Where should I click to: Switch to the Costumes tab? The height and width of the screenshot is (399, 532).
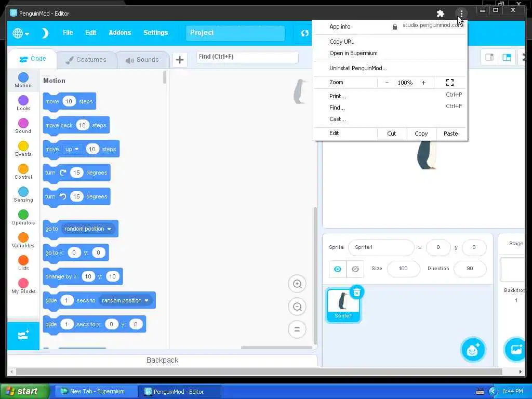[x=86, y=60]
